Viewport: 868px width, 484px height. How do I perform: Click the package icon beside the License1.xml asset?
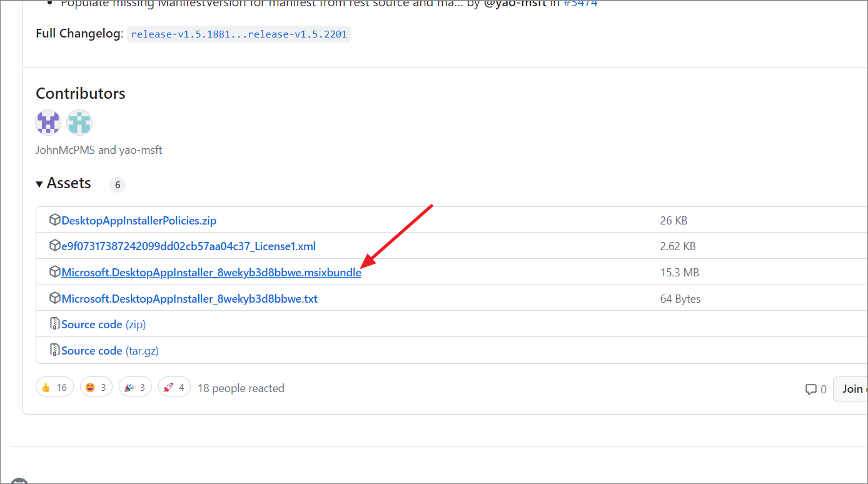coord(55,245)
